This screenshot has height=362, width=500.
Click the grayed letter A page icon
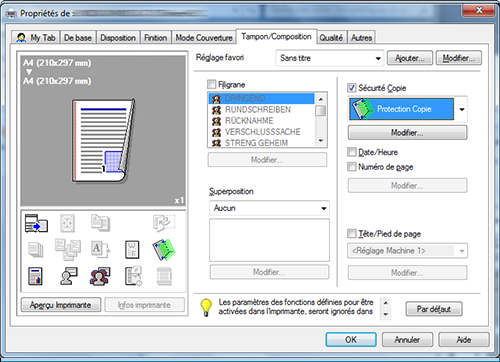click(x=100, y=250)
